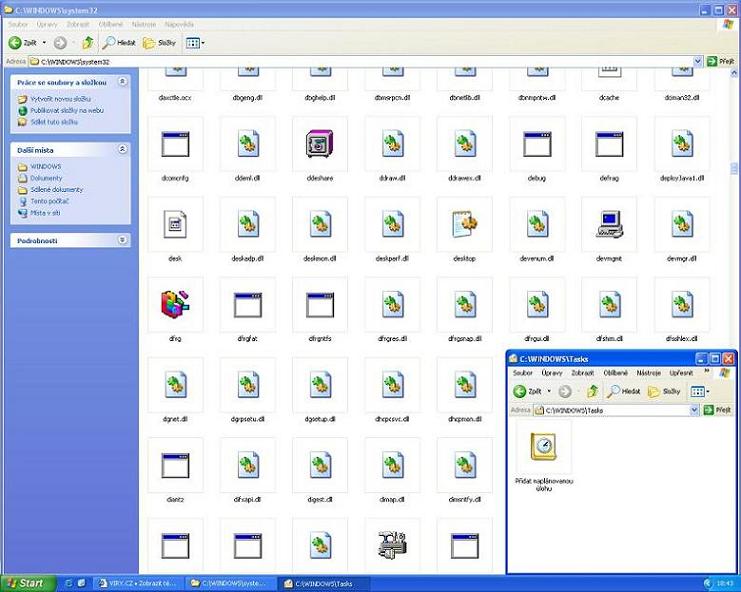Click Zpět back button in Tasks window

tap(527, 391)
